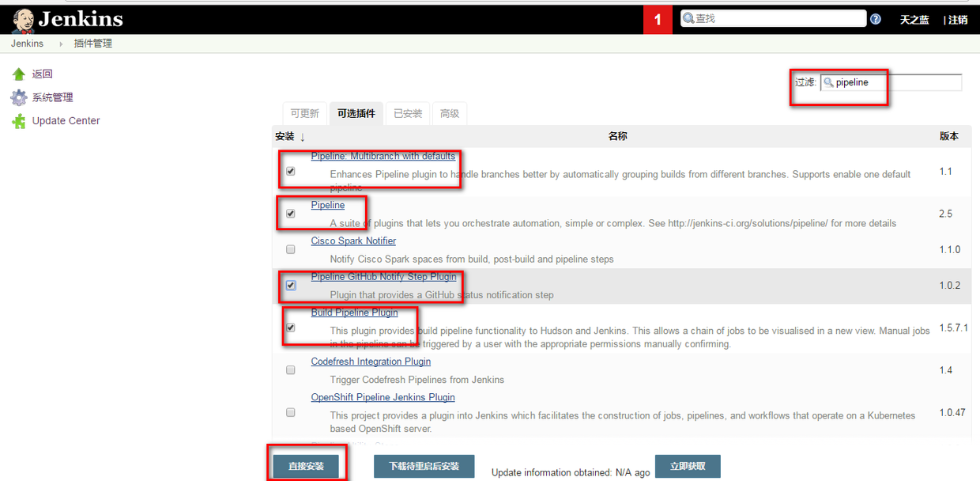
Task: Click the 版本 column header
Action: [949, 136]
